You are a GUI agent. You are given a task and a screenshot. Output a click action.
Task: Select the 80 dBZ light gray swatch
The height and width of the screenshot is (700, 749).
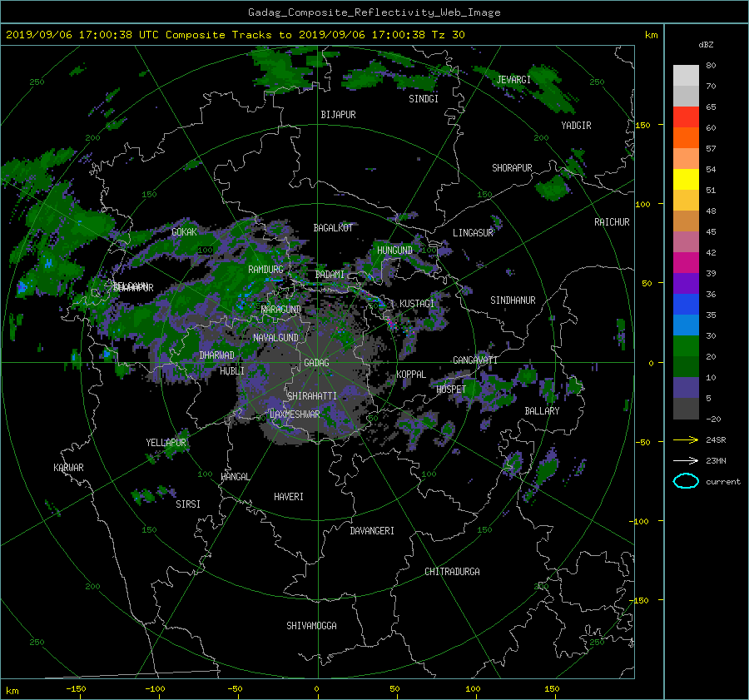click(686, 75)
